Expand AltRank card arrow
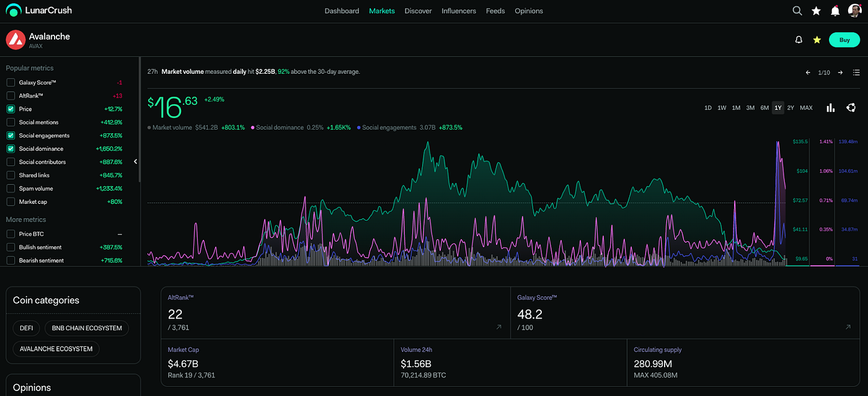Screen dimensions: 868x396 (498, 327)
